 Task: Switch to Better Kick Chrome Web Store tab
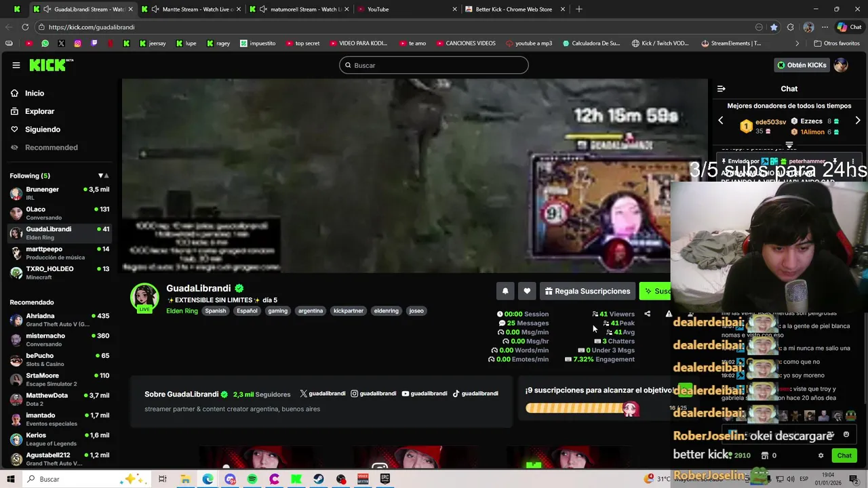(515, 9)
